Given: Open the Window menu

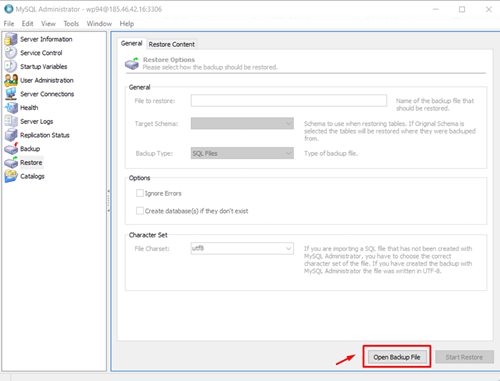Looking at the screenshot, I should click(x=99, y=23).
